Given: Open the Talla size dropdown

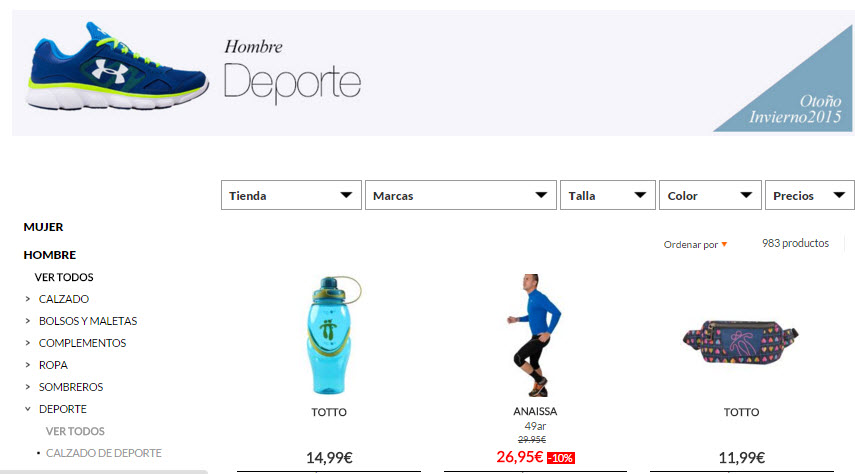Looking at the screenshot, I should point(607,195).
